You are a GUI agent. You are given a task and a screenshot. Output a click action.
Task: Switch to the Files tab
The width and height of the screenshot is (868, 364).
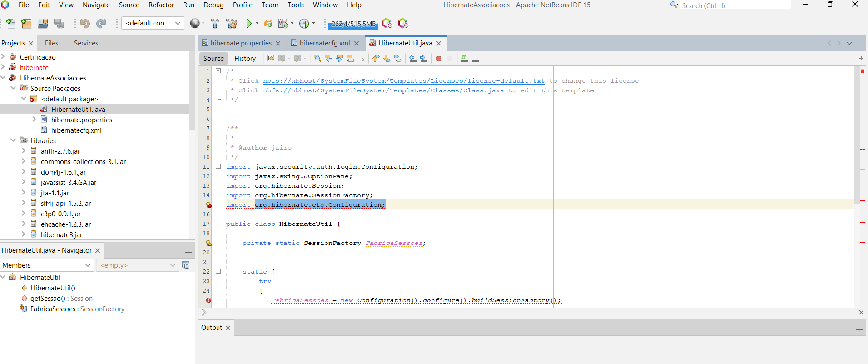click(51, 43)
